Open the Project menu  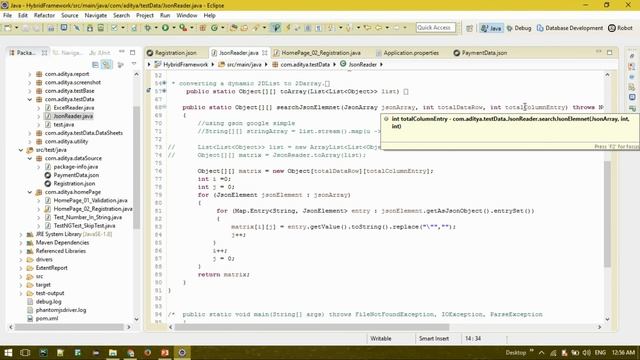pyautogui.click(x=144, y=16)
